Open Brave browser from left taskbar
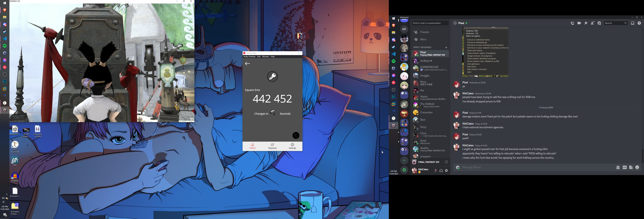Image resolution: width=644 pixels, height=219 pixels. 5,10
